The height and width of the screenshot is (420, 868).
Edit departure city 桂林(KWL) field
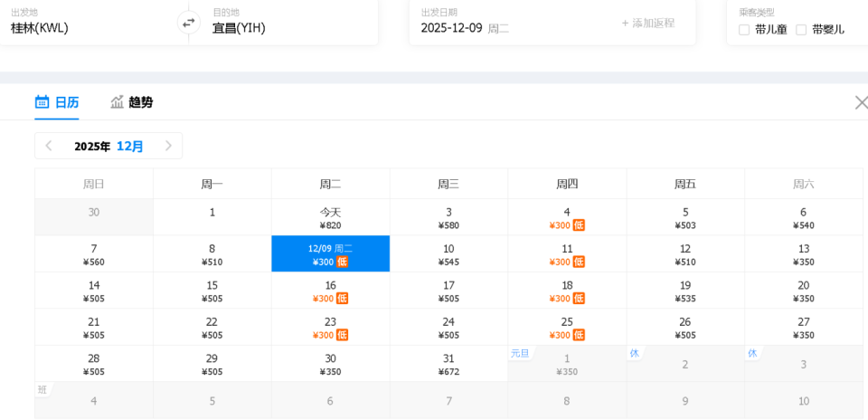tap(40, 28)
